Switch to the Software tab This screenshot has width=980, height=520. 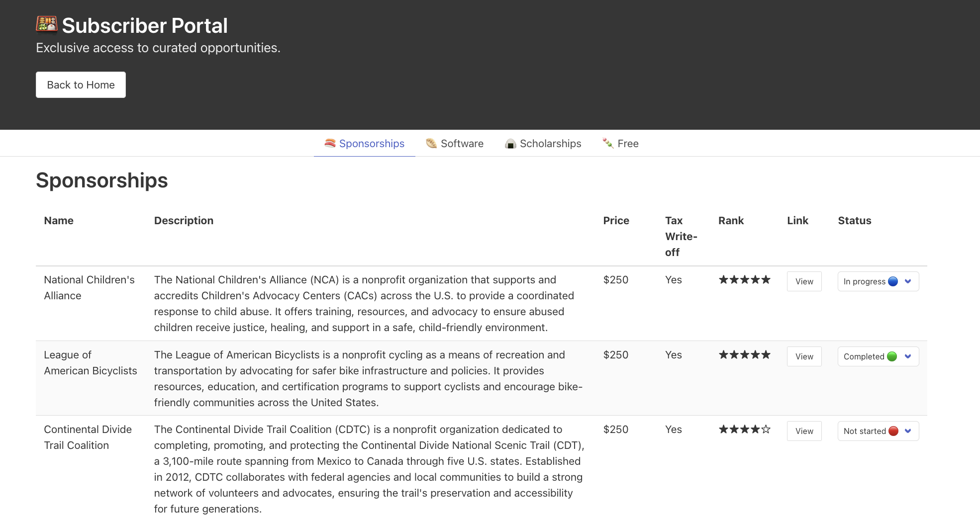pos(455,144)
